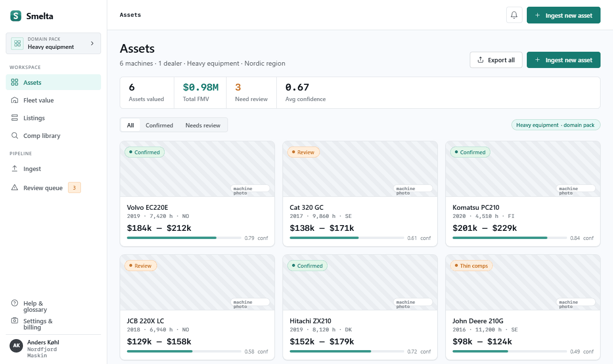
Task: Click Ingest new asset in top bar
Action: click(x=564, y=15)
